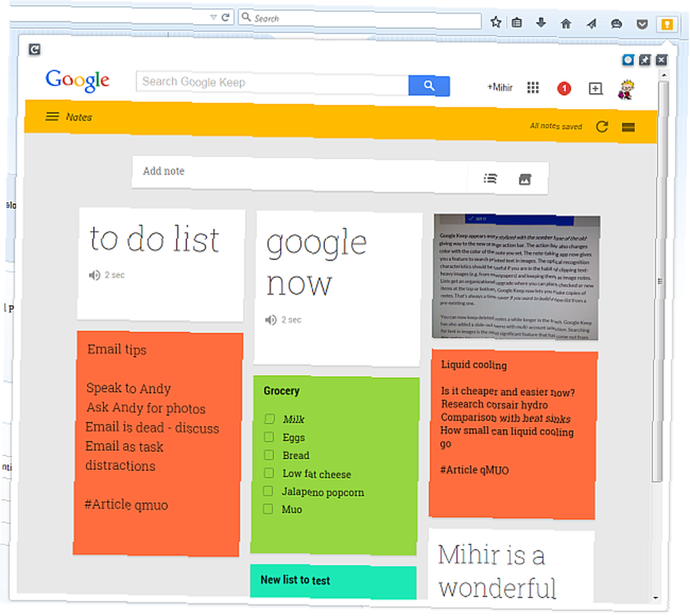This screenshot has width=690, height=616.
Task: Click the Search Google Keep field
Action: 273,83
